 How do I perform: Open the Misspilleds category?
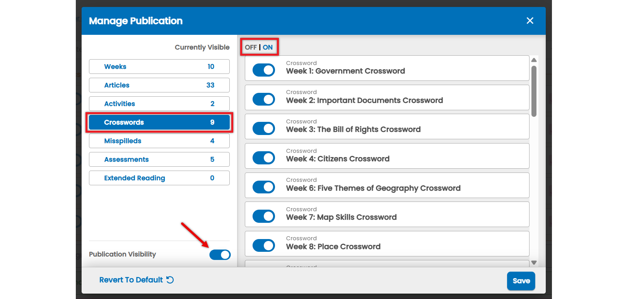(159, 141)
